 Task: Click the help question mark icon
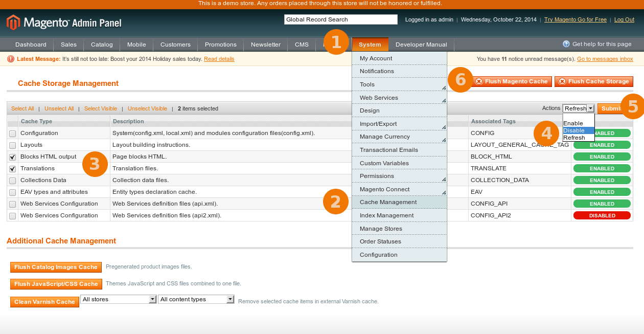coord(566,44)
